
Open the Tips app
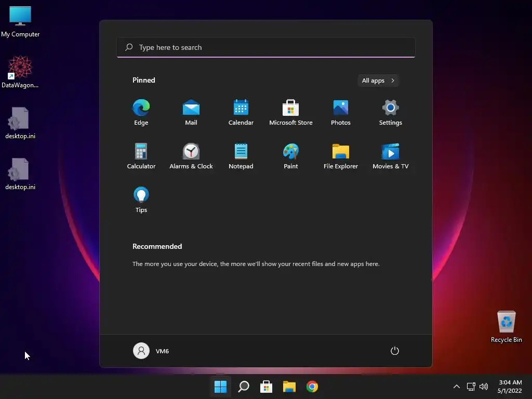pyautogui.click(x=141, y=200)
